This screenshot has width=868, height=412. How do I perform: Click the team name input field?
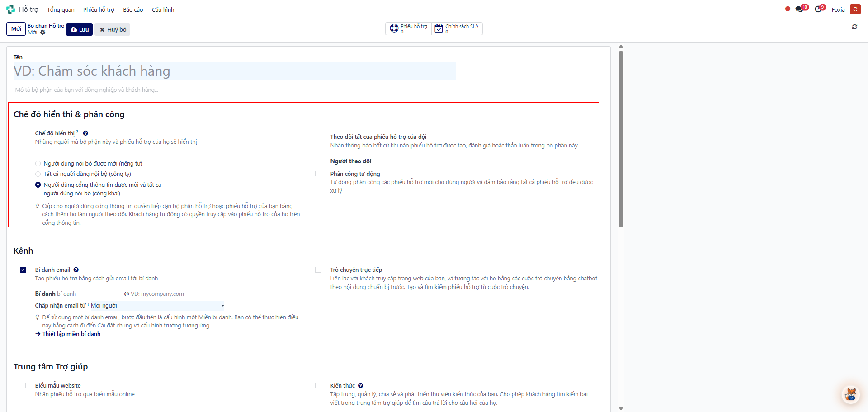(234, 71)
